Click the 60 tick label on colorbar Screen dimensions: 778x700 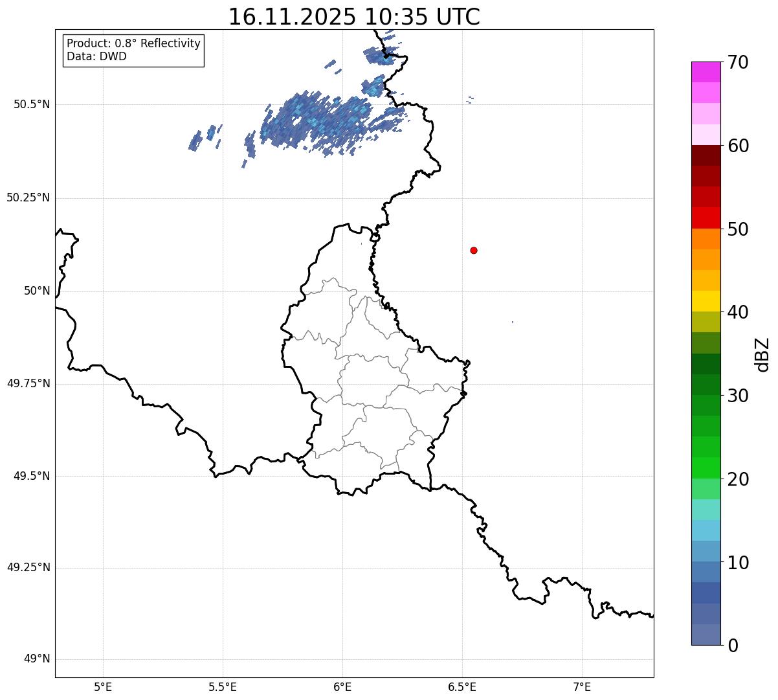(738, 146)
